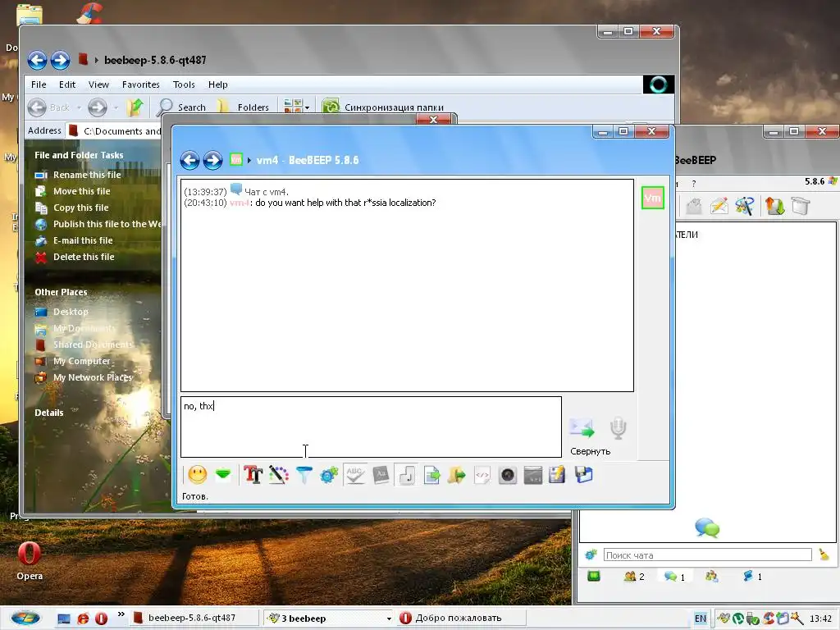Click the camera screenshot icon
Screen dimensions: 840x630
point(507,475)
